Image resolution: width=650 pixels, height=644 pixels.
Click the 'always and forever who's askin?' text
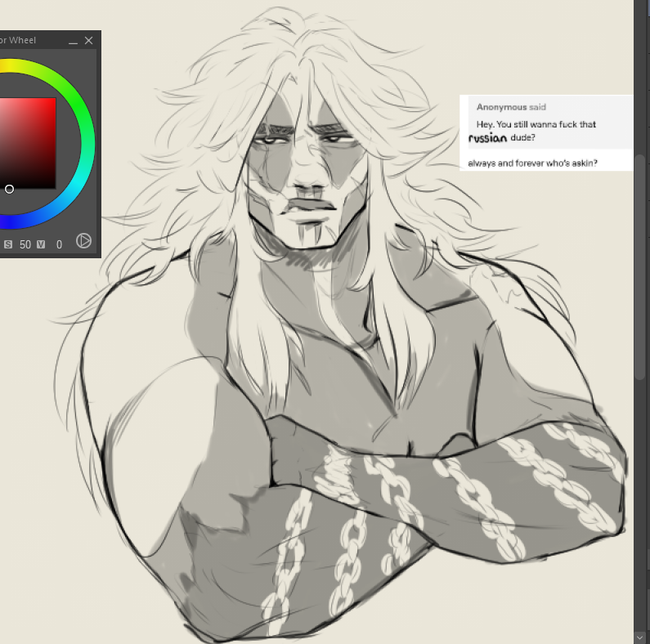(533, 163)
